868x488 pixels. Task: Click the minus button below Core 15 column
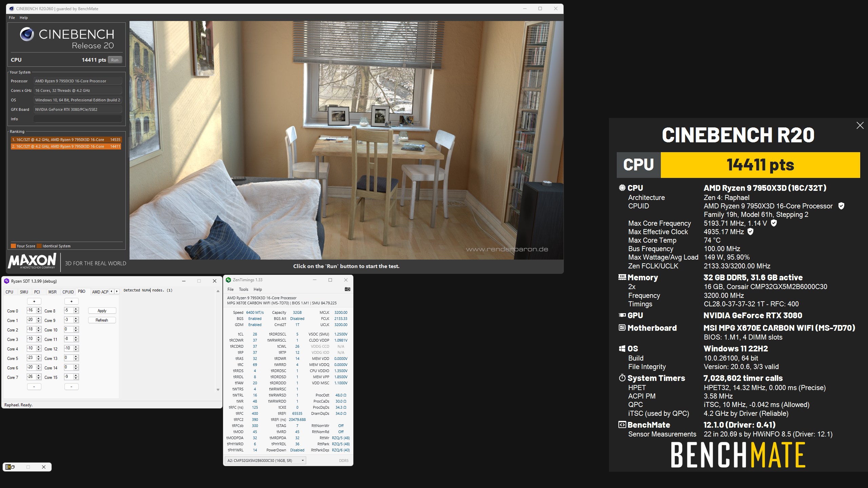tap(72, 387)
